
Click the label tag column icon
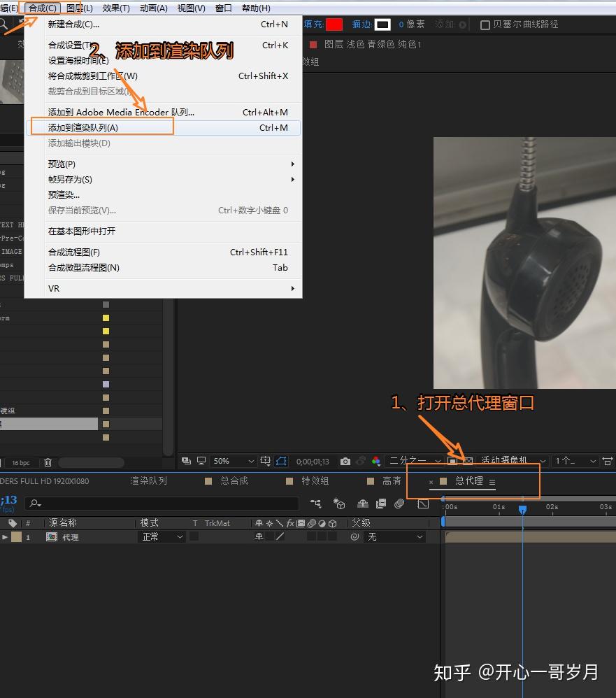(13, 523)
